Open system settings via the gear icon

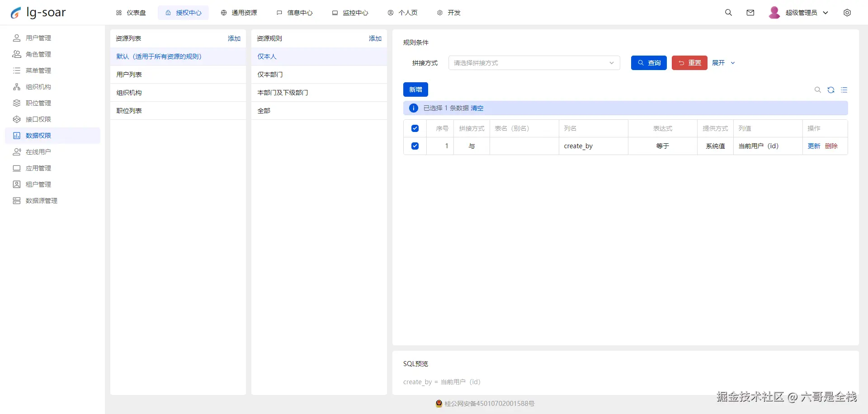pos(848,13)
